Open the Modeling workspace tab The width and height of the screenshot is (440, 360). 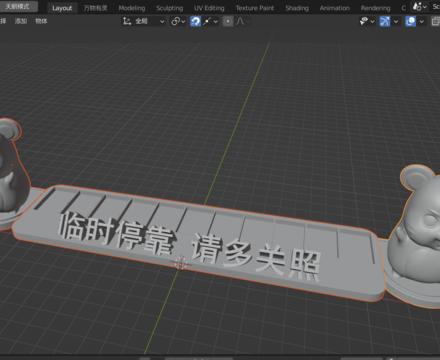tap(132, 8)
